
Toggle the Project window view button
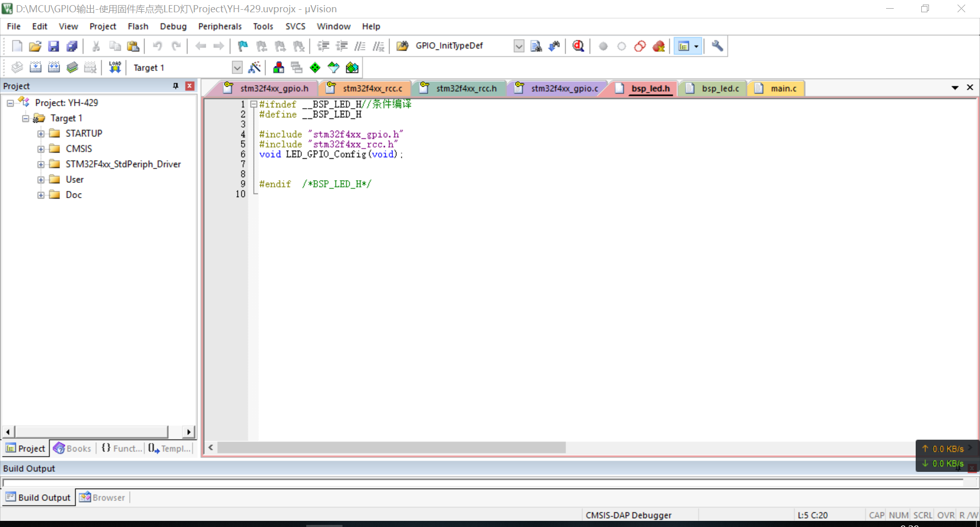pyautogui.click(x=683, y=46)
